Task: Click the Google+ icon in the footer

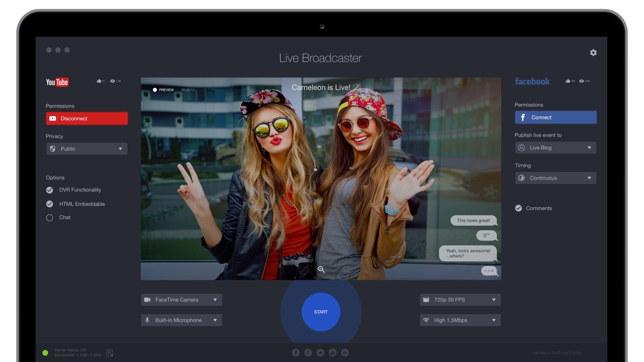Action: 308,352
